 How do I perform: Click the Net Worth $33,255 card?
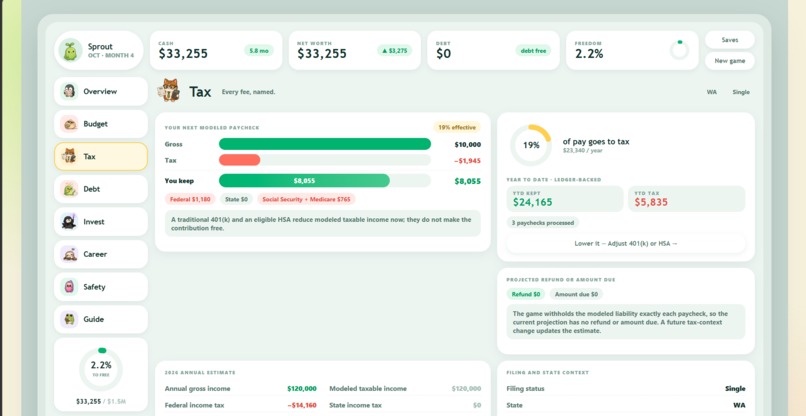tap(355, 50)
